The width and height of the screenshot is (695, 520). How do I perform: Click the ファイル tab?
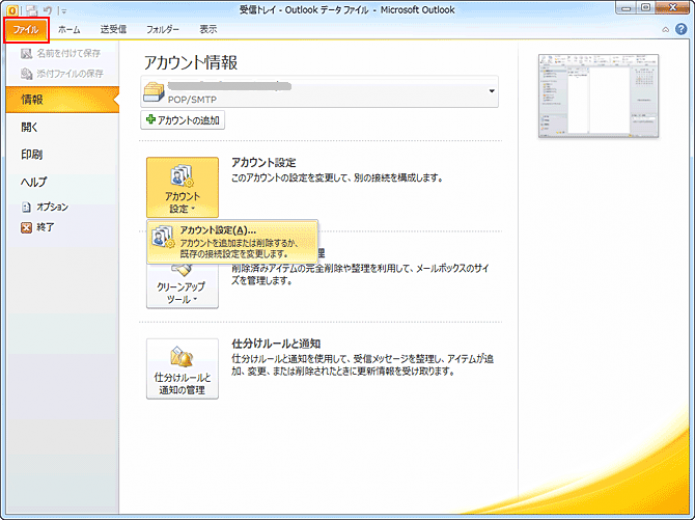(x=26, y=30)
